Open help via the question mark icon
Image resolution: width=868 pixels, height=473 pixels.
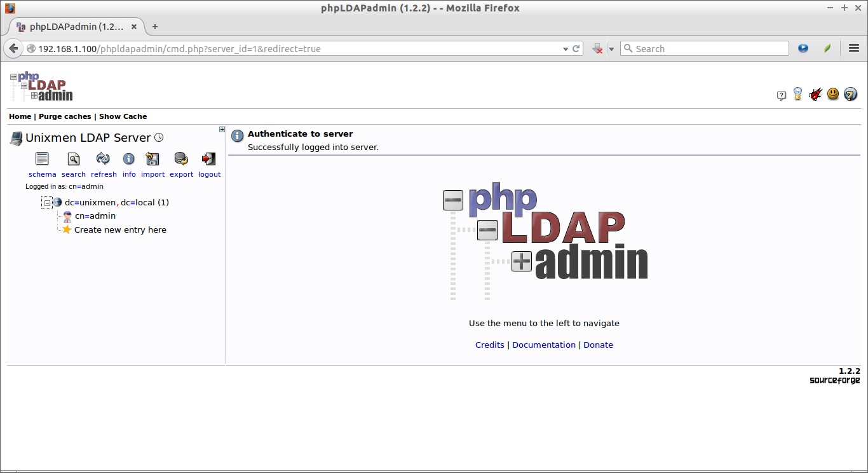tap(851, 95)
